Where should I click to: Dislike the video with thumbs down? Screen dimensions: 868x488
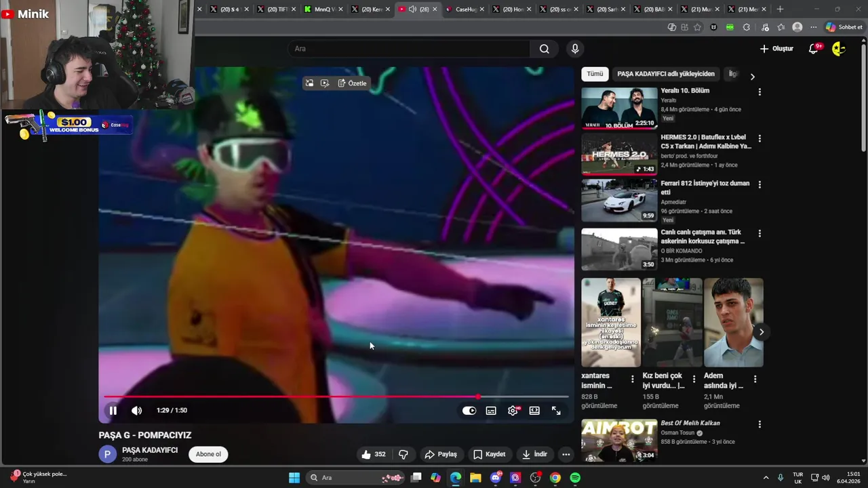pos(403,454)
